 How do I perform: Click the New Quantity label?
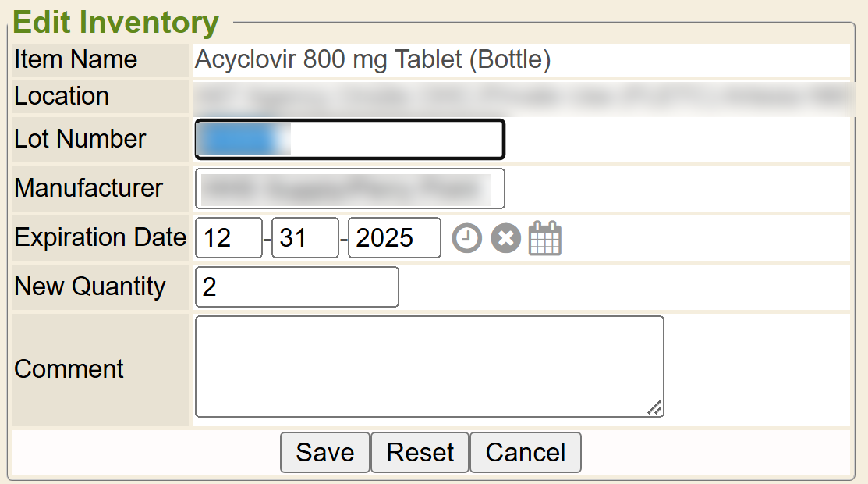90,286
